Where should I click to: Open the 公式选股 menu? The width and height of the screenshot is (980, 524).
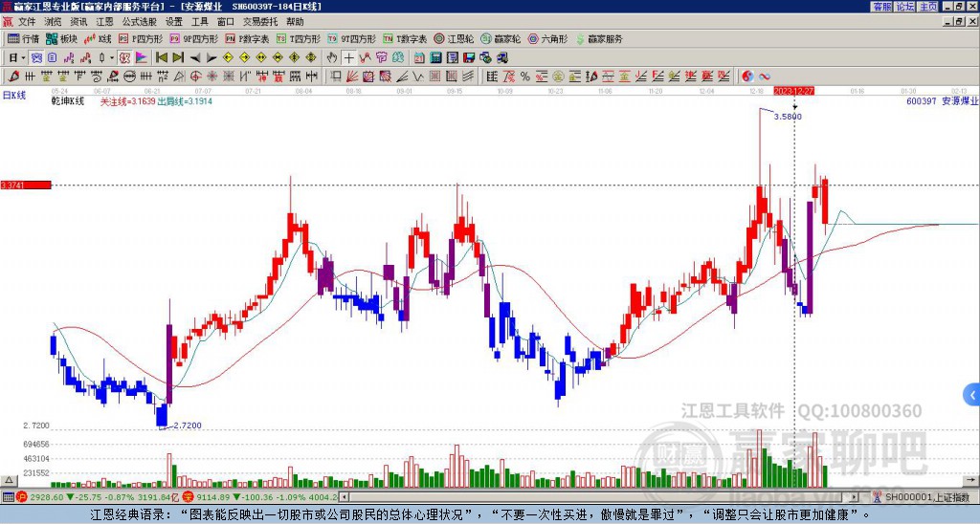[140, 22]
